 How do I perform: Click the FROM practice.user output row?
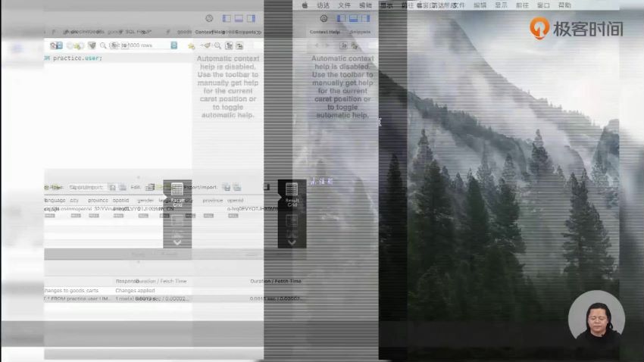[x=77, y=298]
